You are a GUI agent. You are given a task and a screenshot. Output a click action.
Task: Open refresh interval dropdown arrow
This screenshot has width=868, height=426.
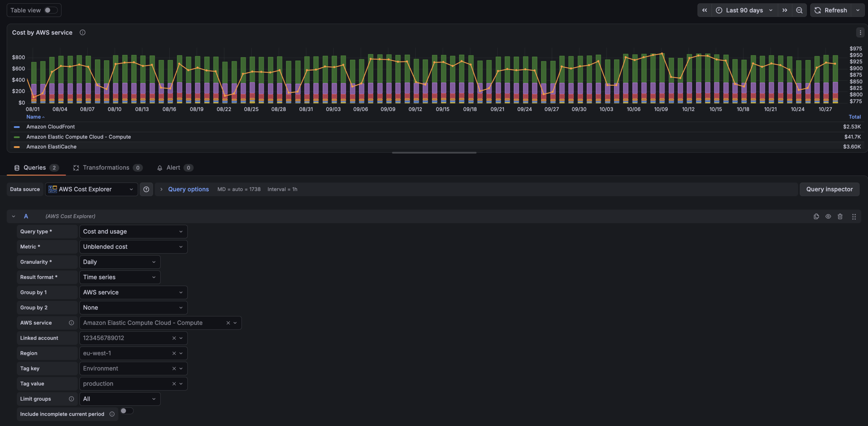pyautogui.click(x=858, y=10)
